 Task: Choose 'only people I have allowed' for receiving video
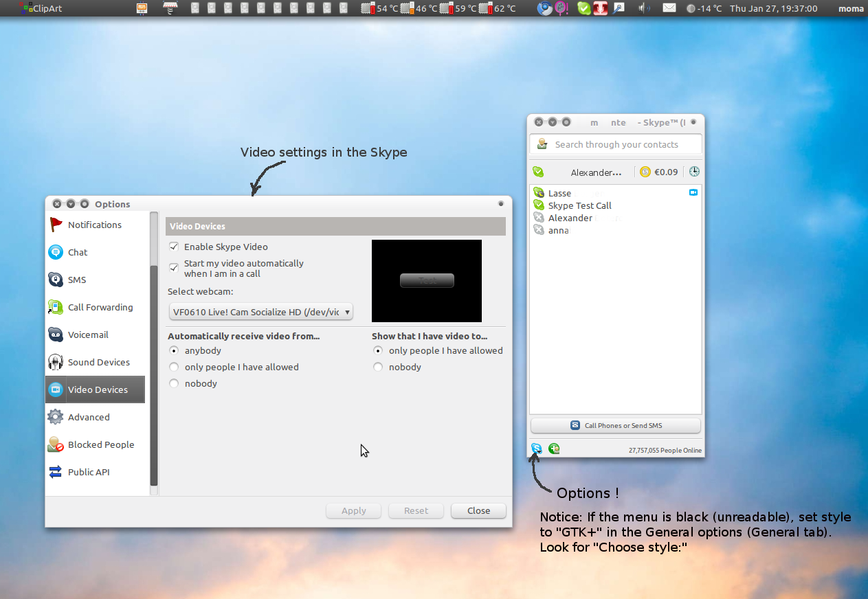[174, 368]
